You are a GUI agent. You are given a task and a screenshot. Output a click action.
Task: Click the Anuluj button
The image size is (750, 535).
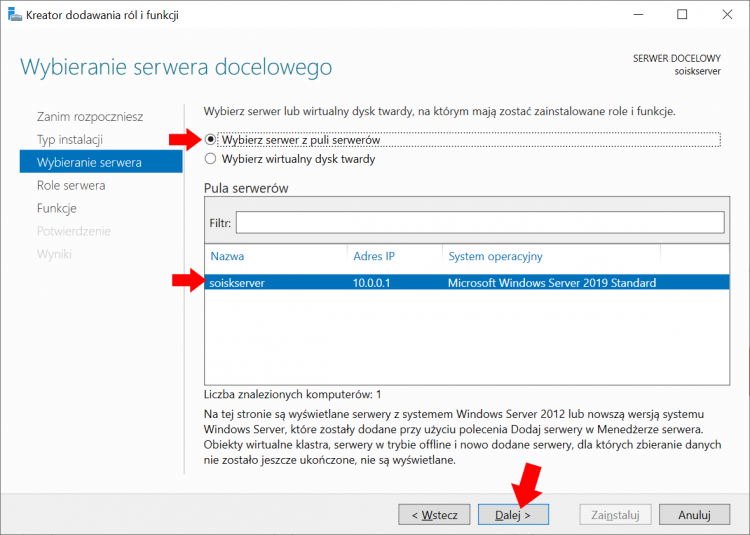[x=694, y=515]
